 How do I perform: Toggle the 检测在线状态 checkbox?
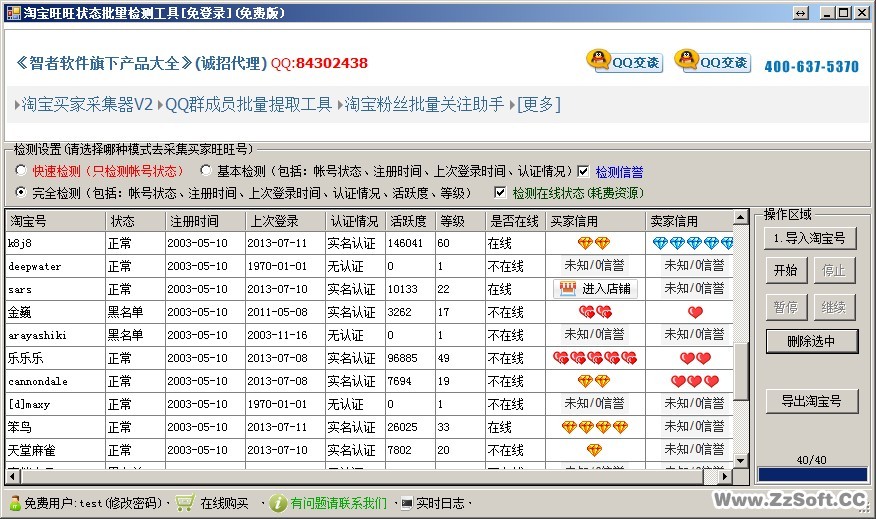pos(501,192)
